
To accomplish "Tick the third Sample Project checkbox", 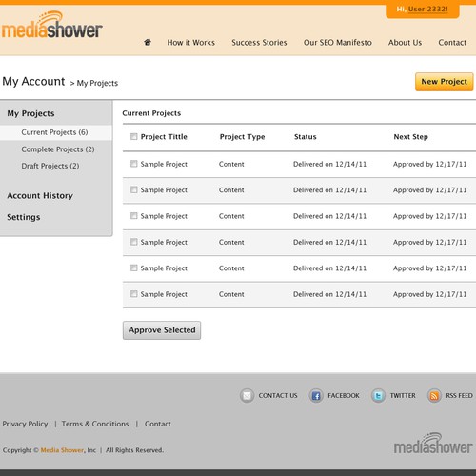I will click(134, 216).
